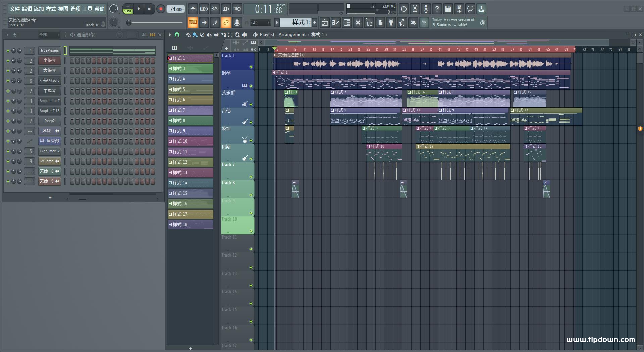Viewport: 644px width, 352px height.
Task: Click the record button
Action: pyautogui.click(x=161, y=9)
